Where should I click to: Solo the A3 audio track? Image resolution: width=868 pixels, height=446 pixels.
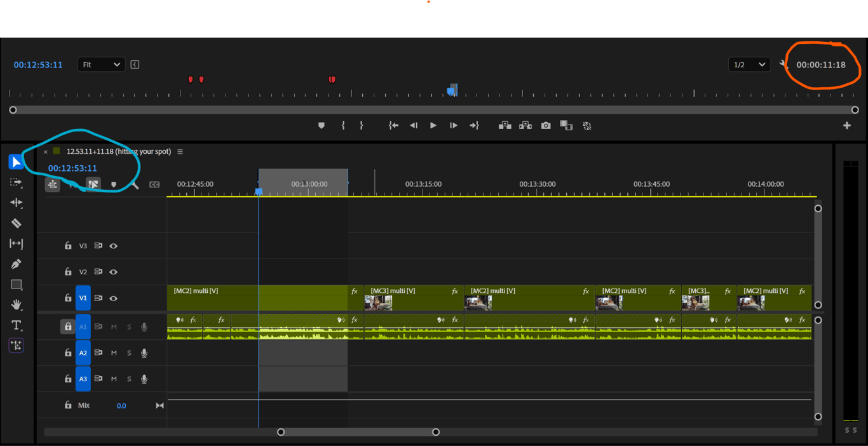[x=129, y=379]
